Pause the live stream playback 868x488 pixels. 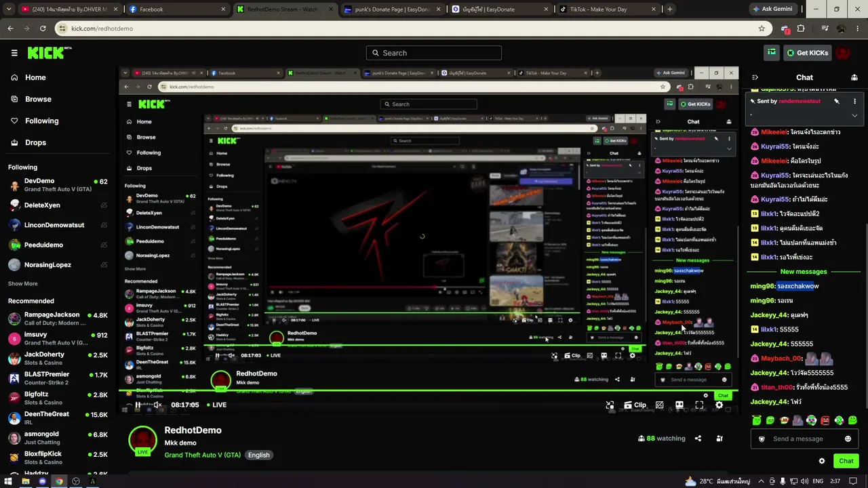tap(138, 405)
